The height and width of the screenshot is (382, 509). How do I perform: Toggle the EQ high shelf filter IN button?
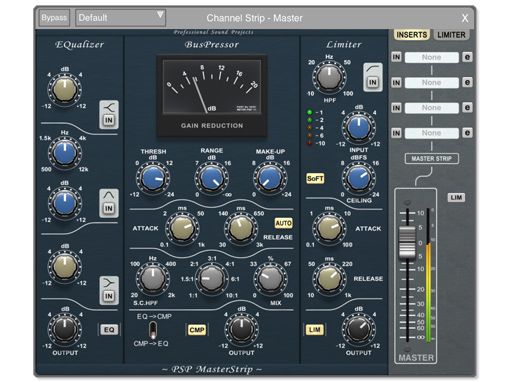coord(109,120)
